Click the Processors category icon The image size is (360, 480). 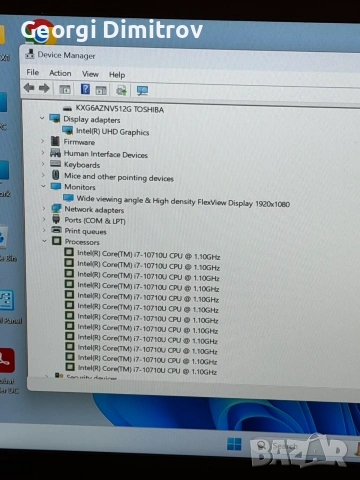(x=57, y=241)
